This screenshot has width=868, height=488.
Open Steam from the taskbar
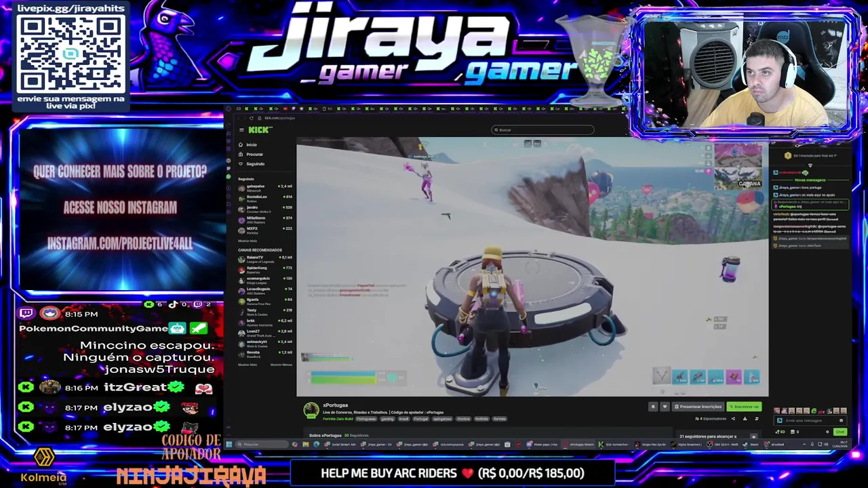click(751, 445)
